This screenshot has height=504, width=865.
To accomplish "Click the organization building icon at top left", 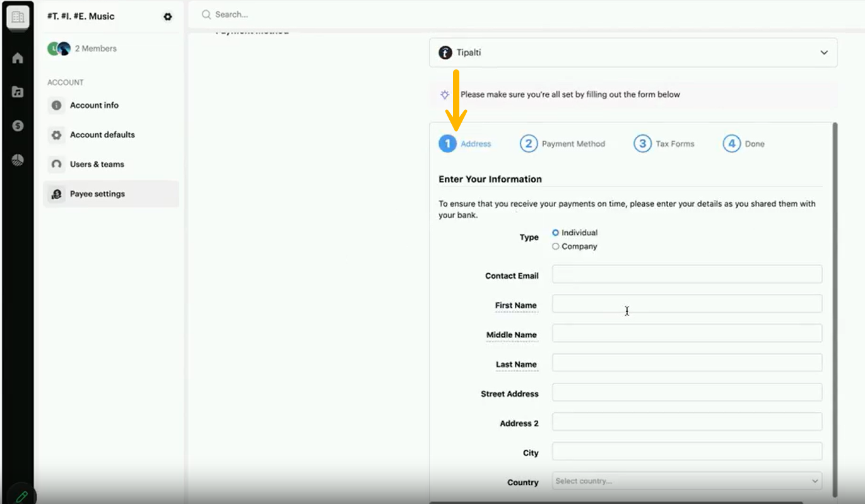I will click(18, 17).
